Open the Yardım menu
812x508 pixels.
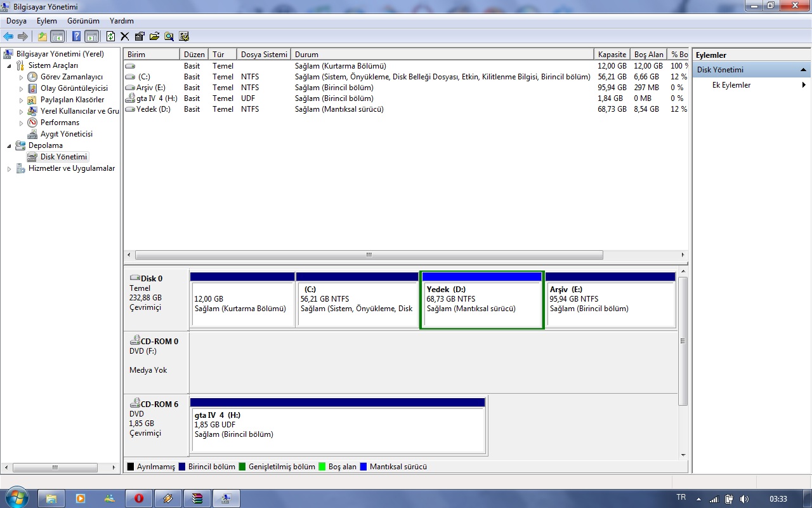click(x=122, y=21)
